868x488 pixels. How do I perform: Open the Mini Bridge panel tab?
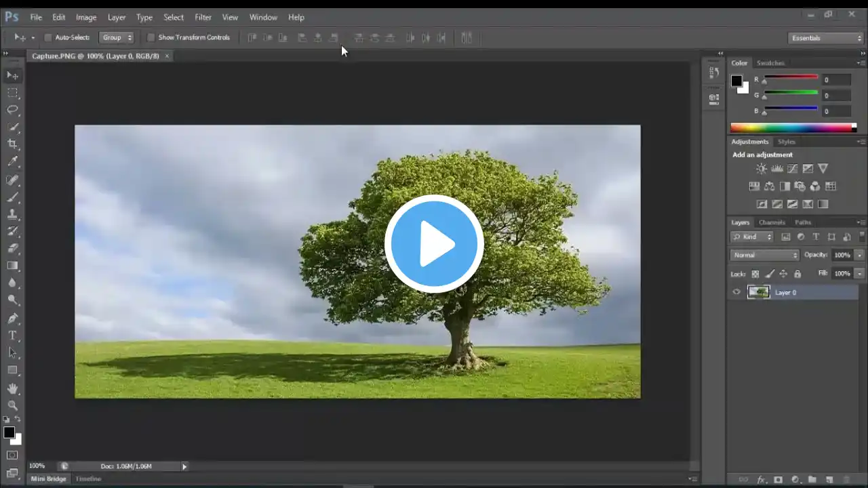(49, 479)
